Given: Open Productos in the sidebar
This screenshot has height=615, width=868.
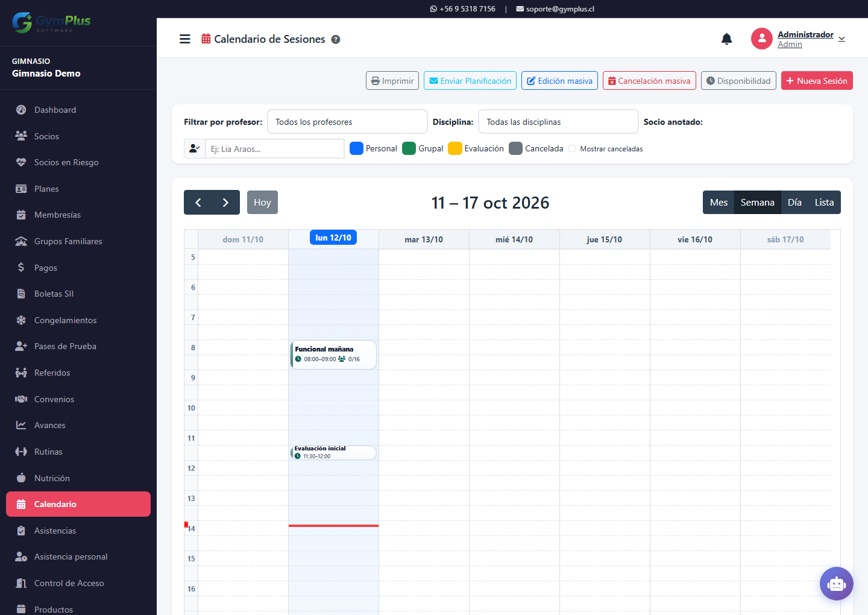Looking at the screenshot, I should point(78,608).
